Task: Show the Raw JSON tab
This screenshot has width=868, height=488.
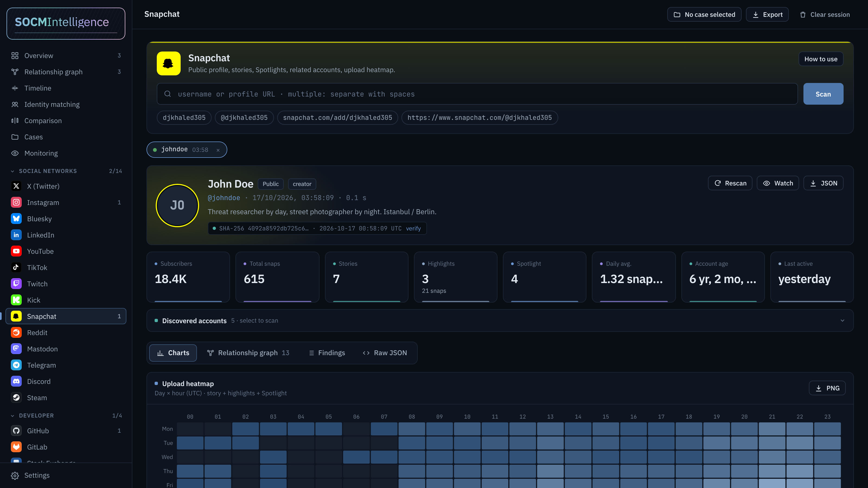Action: coord(385,353)
